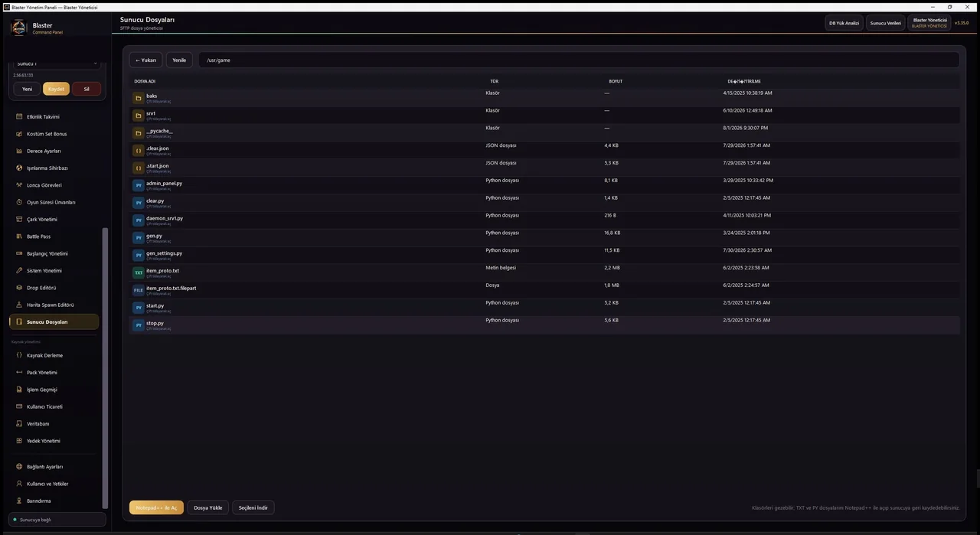The width and height of the screenshot is (980, 535).
Task: Select the __pycache__ folder name
Action: (159, 131)
